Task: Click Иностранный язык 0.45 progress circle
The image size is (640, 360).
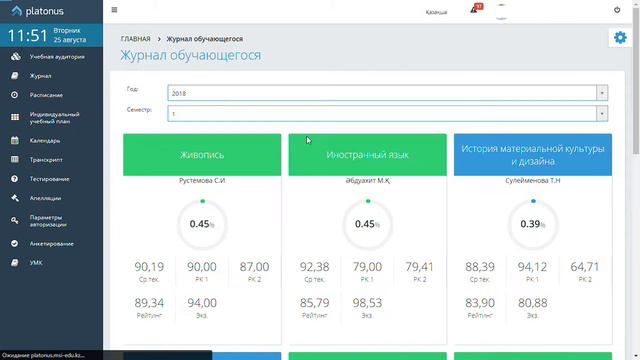Action: point(367,224)
